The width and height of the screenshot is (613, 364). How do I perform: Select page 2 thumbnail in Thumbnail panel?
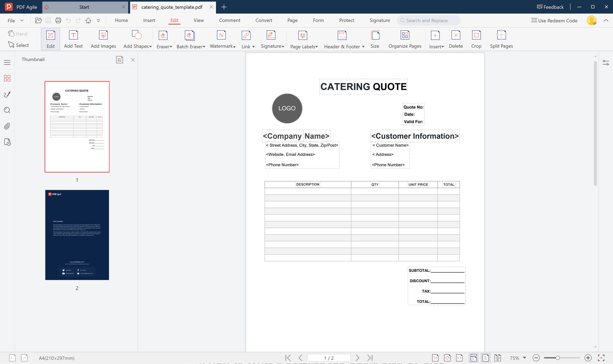[x=77, y=235]
